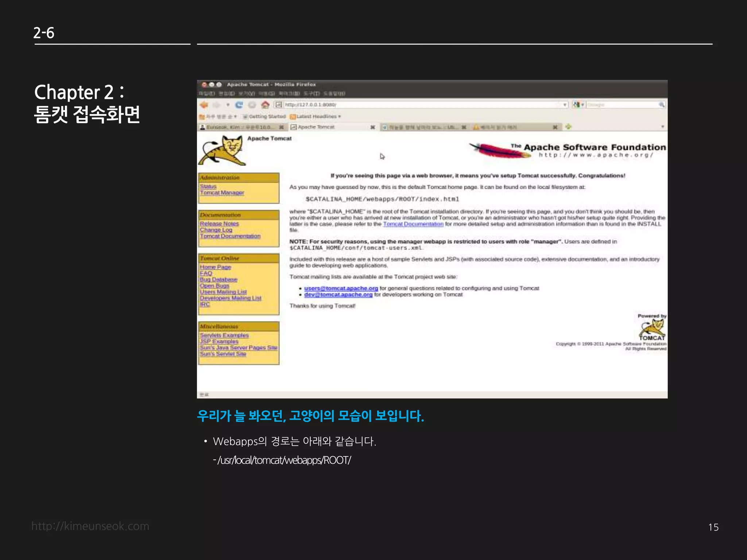747x560 pixels.
Task: Open the Change Log link
Action: (216, 230)
